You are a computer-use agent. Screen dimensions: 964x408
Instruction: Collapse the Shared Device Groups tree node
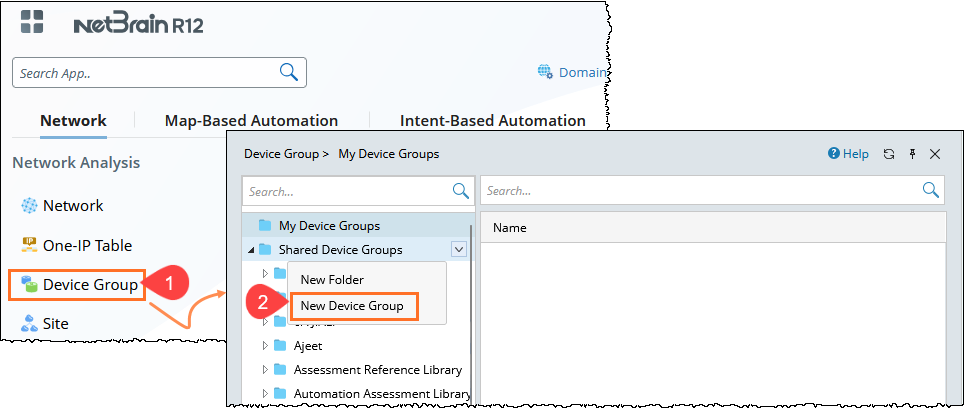point(249,250)
